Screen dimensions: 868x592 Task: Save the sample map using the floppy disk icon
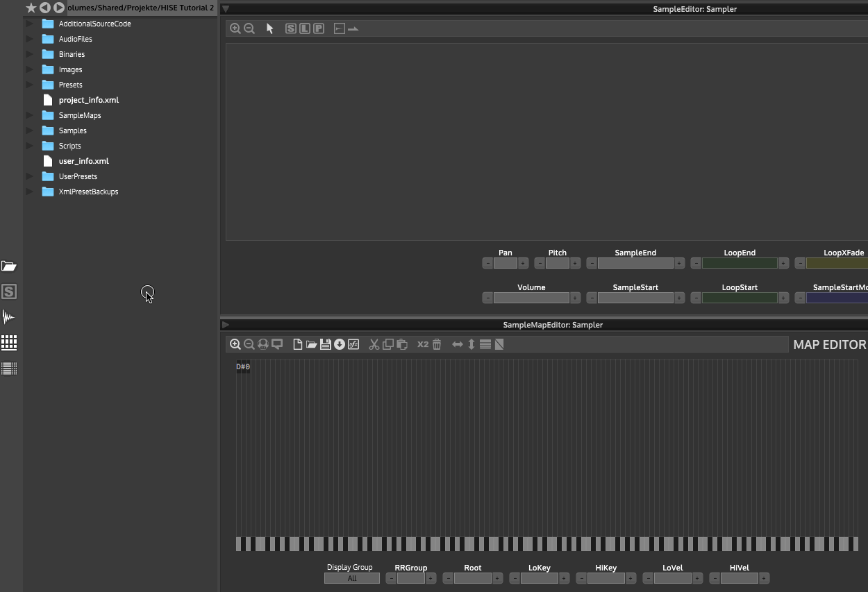point(325,344)
